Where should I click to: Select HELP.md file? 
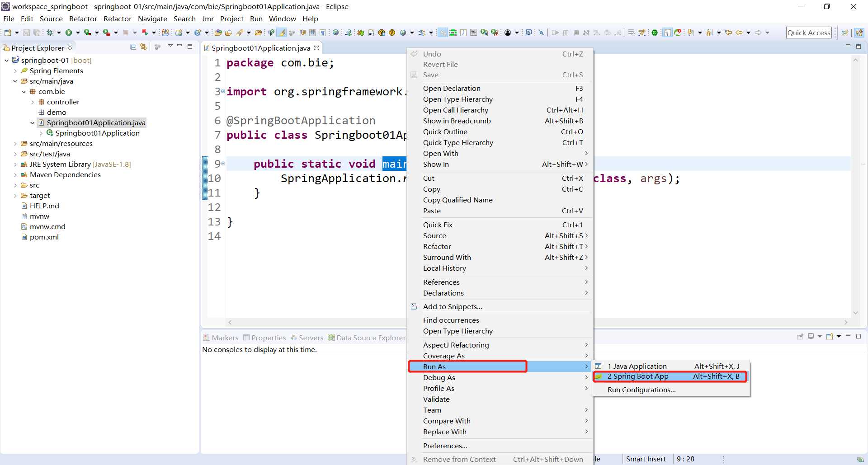tap(44, 206)
